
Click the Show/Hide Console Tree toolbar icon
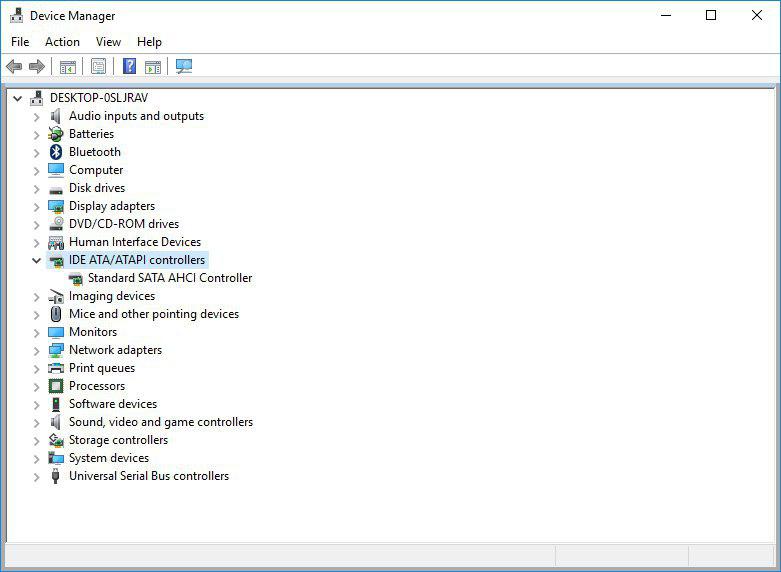coord(67,67)
